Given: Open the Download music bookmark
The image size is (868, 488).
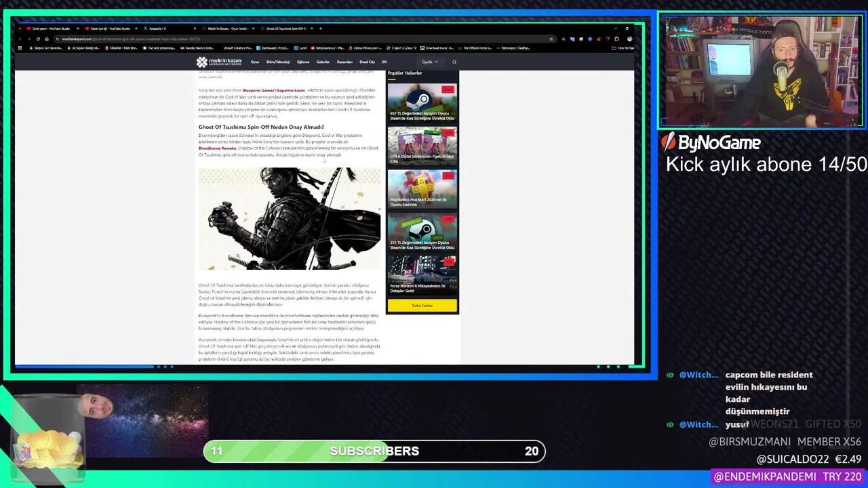Looking at the screenshot, I should tap(437, 48).
